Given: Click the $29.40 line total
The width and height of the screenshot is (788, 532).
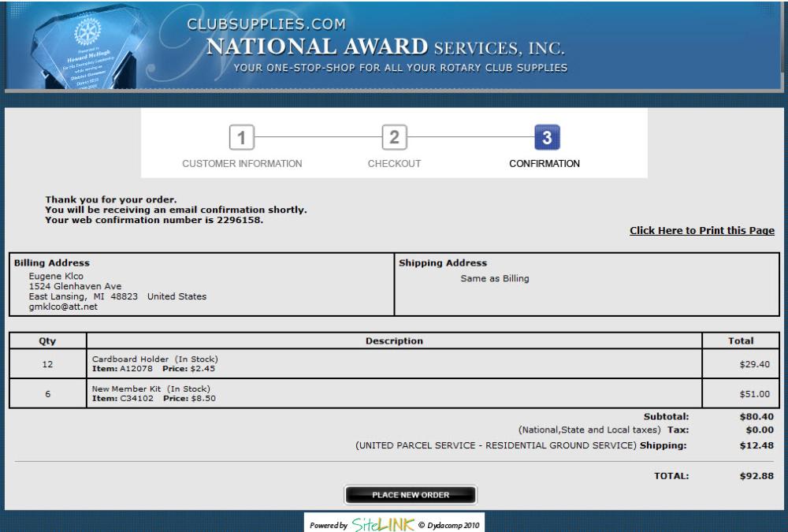Looking at the screenshot, I should tap(754, 364).
